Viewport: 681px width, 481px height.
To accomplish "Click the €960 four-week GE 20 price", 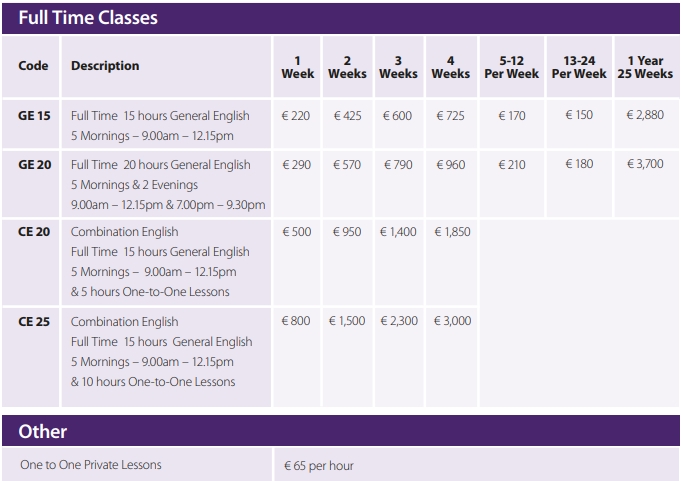I will click(451, 165).
